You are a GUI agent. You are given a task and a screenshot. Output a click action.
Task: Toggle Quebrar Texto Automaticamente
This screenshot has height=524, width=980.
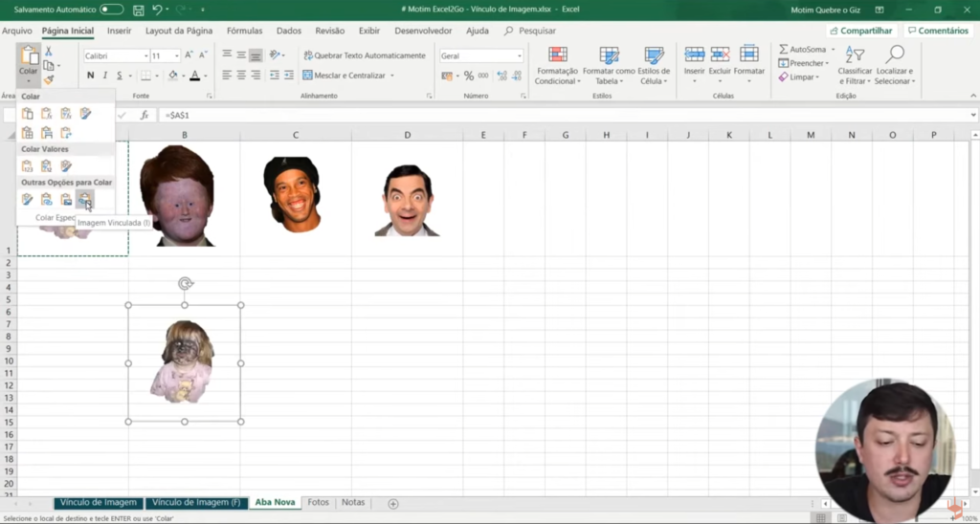pos(365,55)
